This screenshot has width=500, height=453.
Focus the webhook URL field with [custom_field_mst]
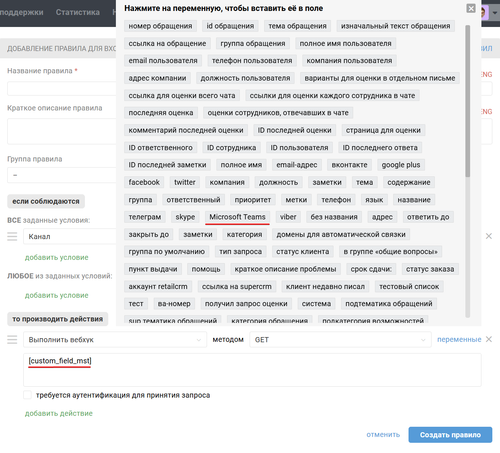[252, 370]
